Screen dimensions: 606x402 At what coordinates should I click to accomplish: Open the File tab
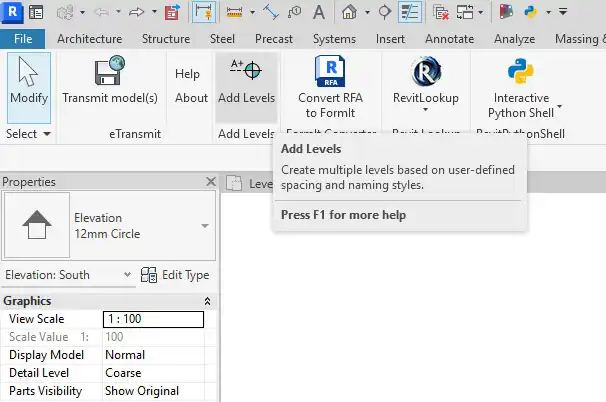pos(23,39)
